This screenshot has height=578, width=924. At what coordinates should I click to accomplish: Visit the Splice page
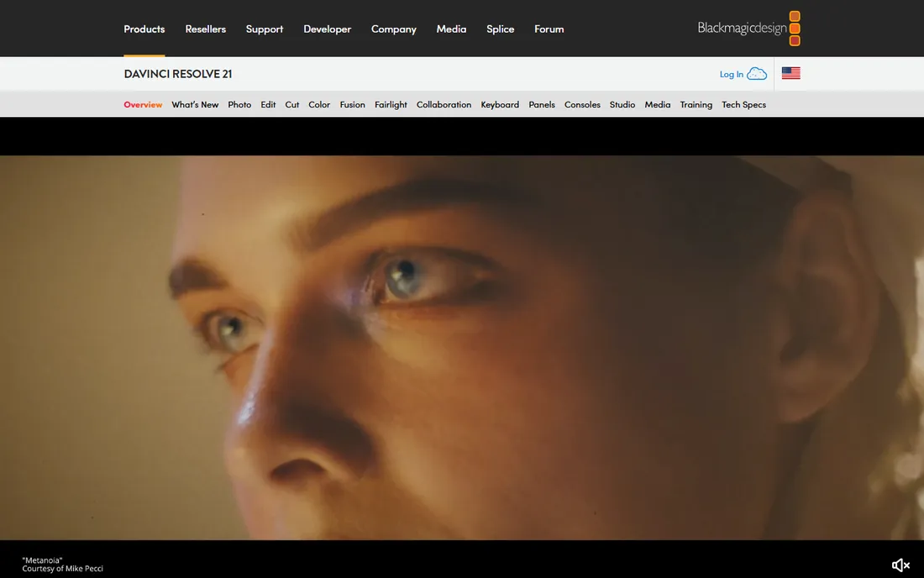(501, 29)
